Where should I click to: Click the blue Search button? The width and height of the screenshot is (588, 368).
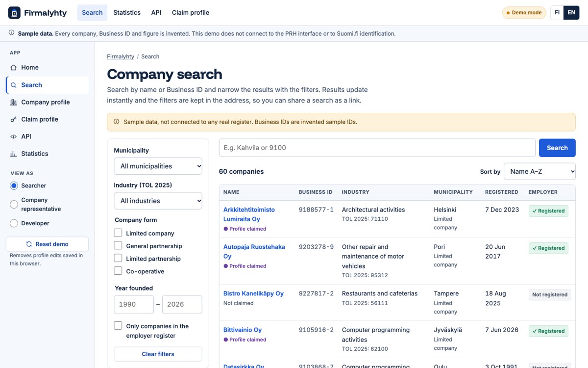557,148
